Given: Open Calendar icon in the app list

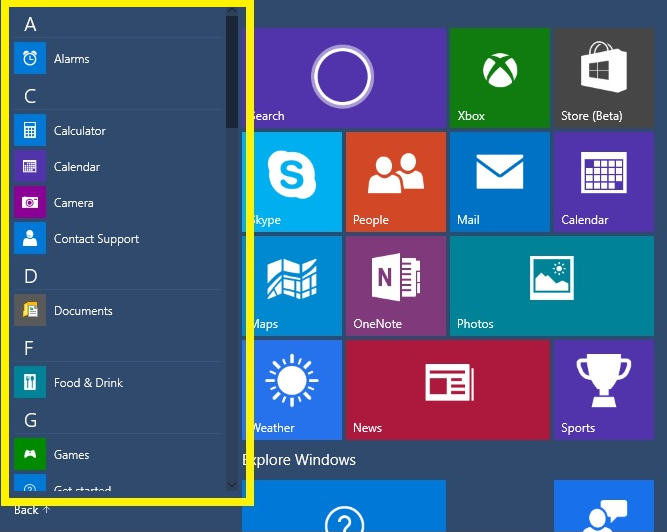Looking at the screenshot, I should (x=30, y=166).
